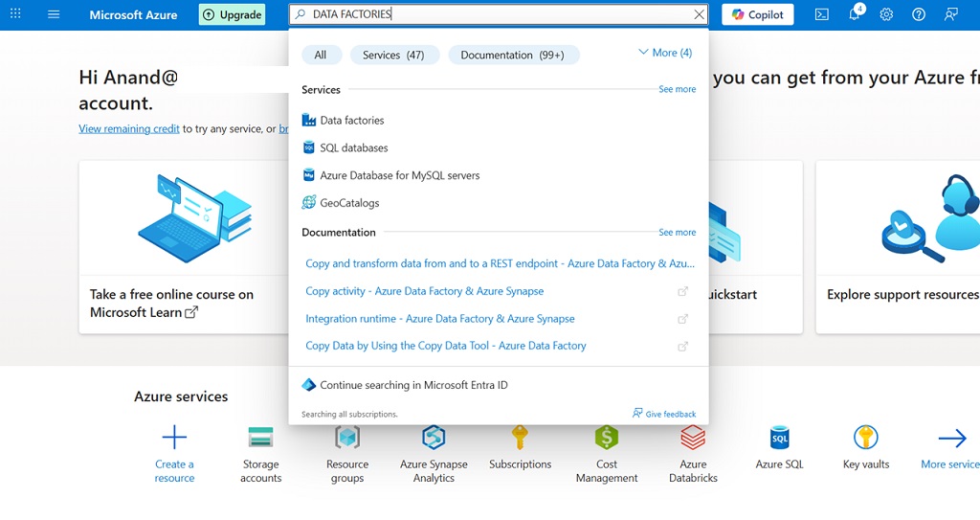
Task: Open portal settings gear
Action: [886, 14]
